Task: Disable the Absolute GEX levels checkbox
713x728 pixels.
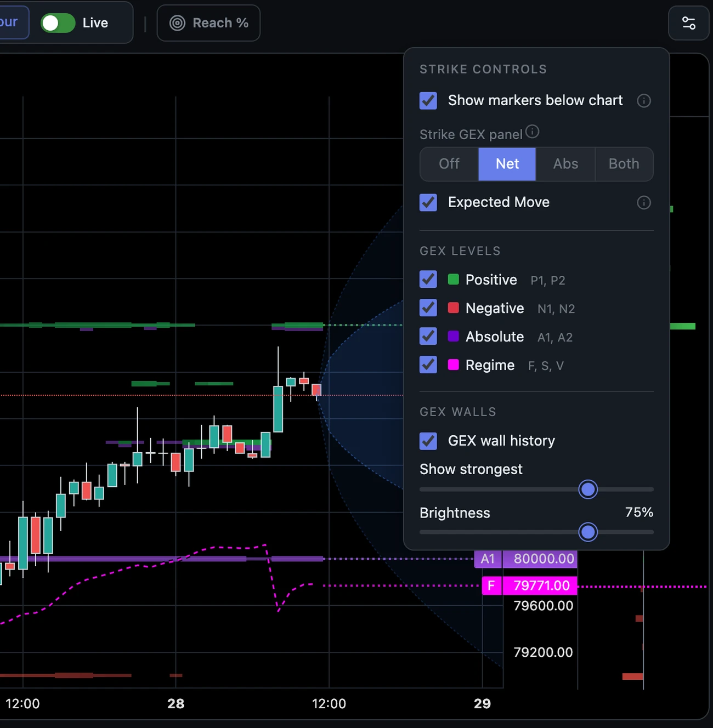Action: [x=428, y=337]
